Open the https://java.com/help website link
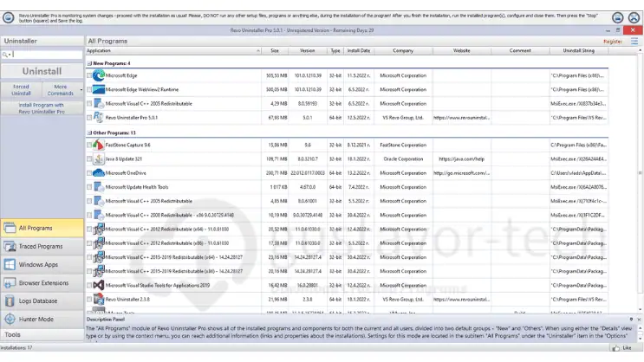The width and height of the screenshot is (644, 362). (461, 158)
